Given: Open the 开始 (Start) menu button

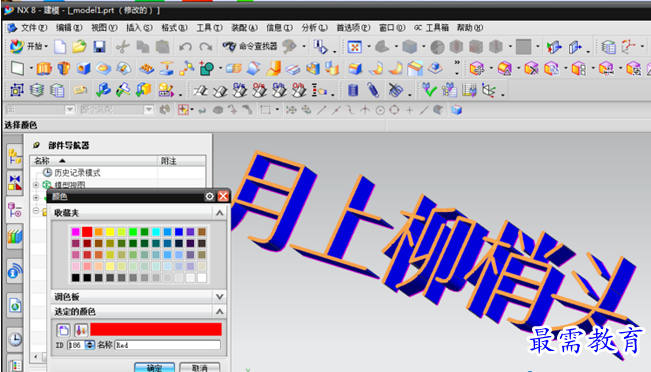Looking at the screenshot, I should pos(28,46).
